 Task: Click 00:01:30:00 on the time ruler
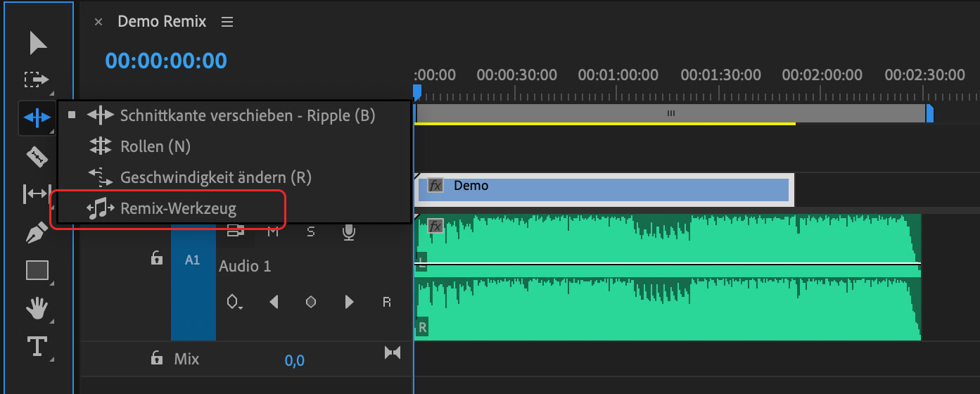(720, 75)
